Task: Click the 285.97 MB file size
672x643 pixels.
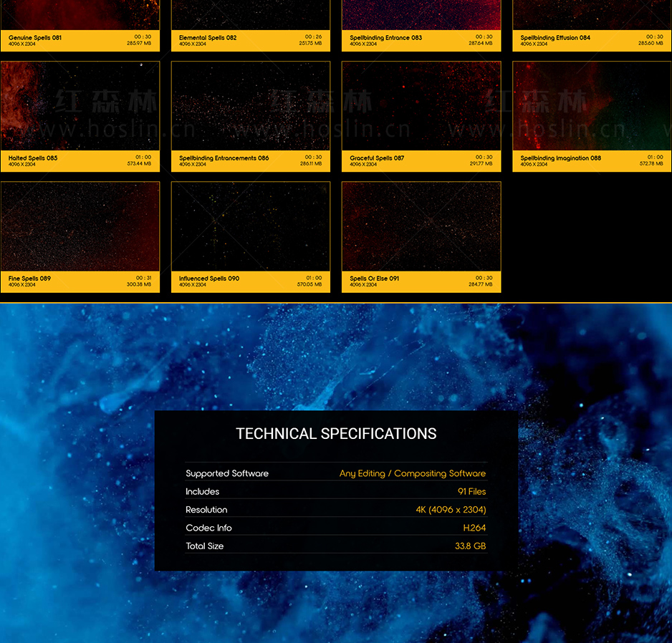Action: 139,43
